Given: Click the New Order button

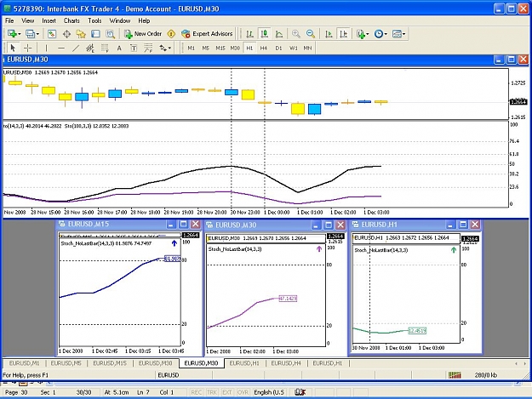Looking at the screenshot, I should (143, 34).
